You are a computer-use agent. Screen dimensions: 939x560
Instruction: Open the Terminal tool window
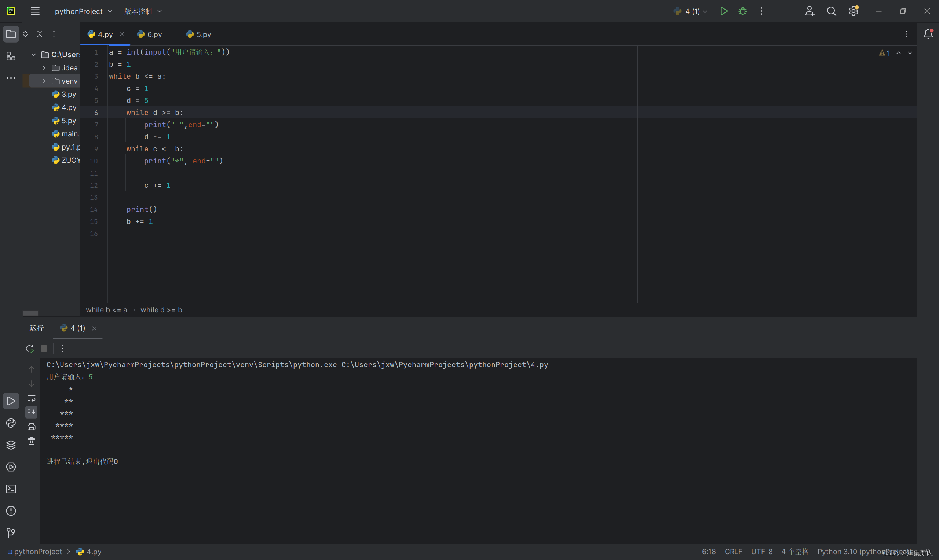coord(11,489)
